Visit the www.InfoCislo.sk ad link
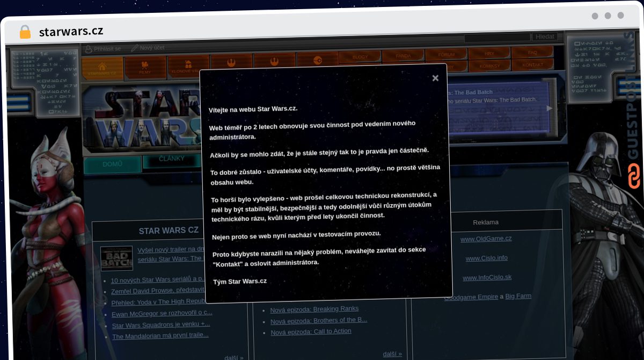 point(487,278)
